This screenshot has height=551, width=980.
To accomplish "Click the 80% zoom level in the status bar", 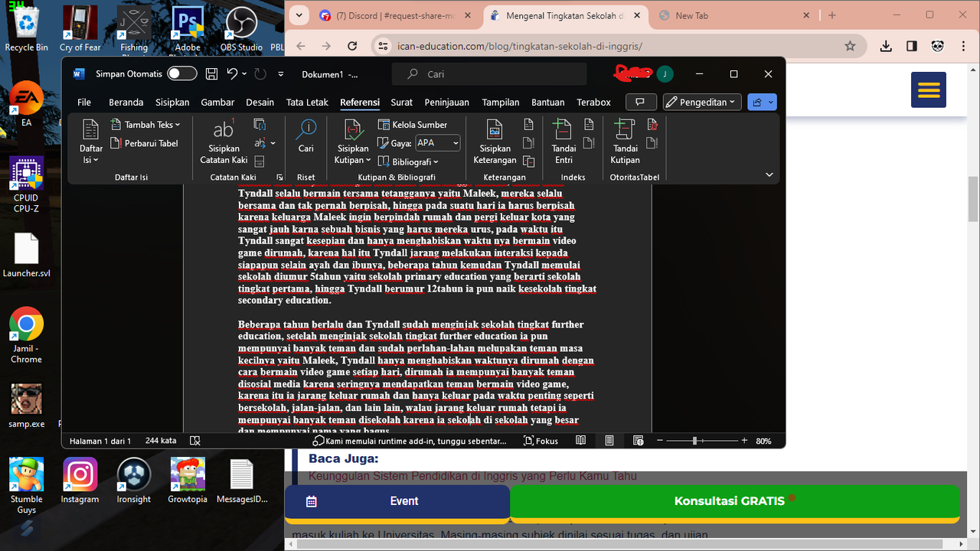I will point(763,441).
